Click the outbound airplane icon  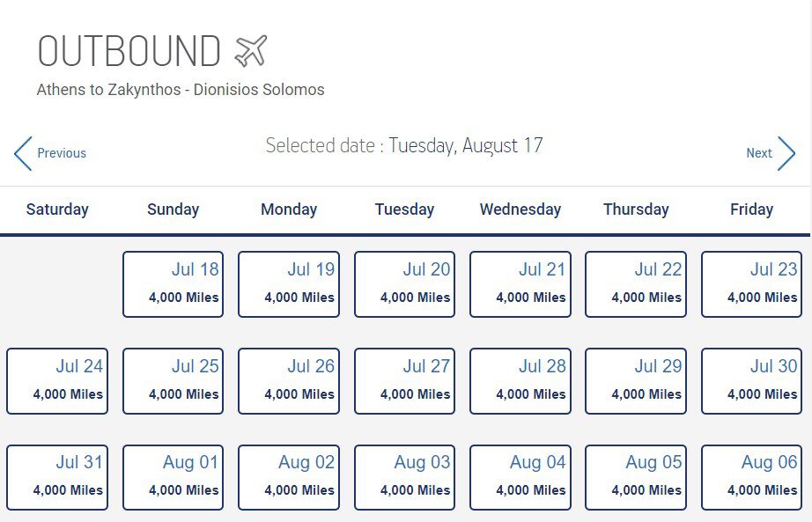click(x=251, y=51)
